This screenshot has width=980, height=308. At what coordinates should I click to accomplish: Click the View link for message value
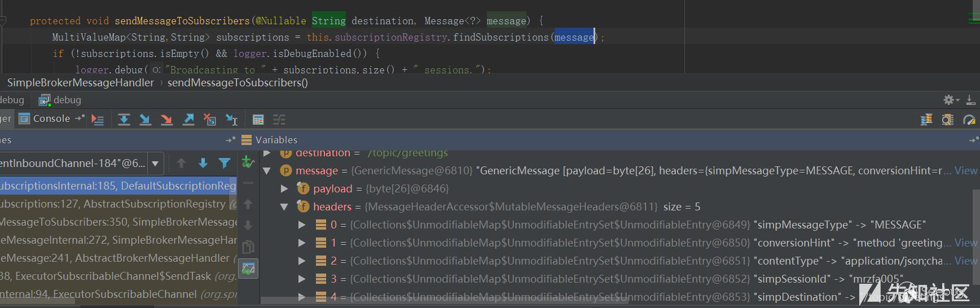[x=965, y=171]
